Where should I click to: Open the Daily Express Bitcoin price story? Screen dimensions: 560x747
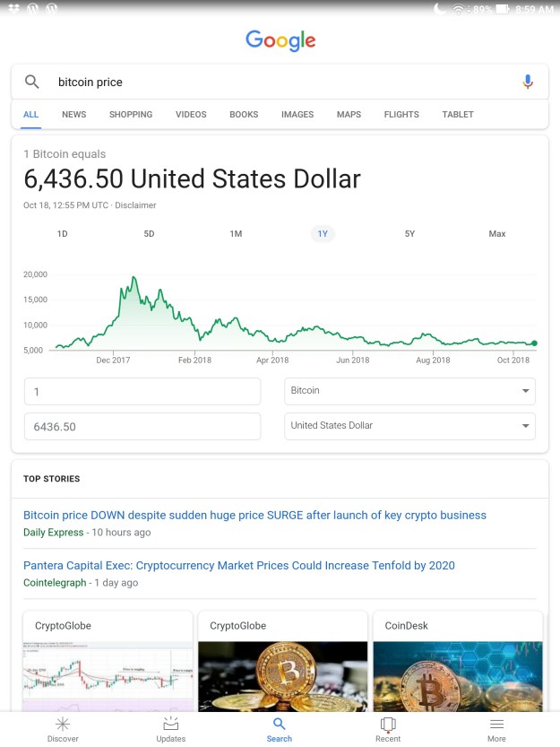coord(254,516)
